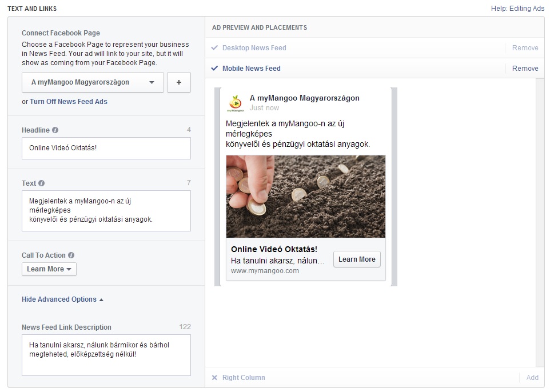Click the Ha tanulni akarsz preview description
The width and height of the screenshot is (550, 392).
pos(278,261)
